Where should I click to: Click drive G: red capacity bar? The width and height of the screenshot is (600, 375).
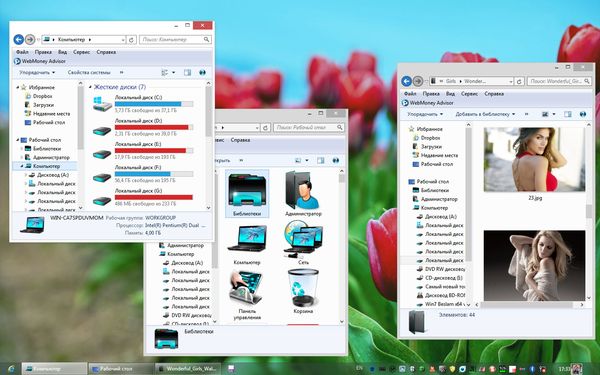(x=154, y=197)
